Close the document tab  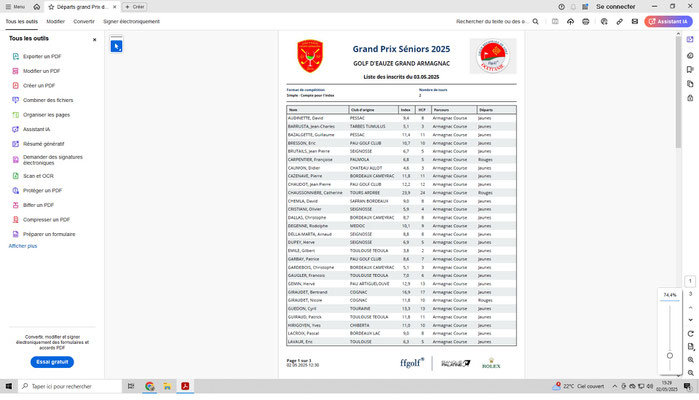pyautogui.click(x=115, y=7)
